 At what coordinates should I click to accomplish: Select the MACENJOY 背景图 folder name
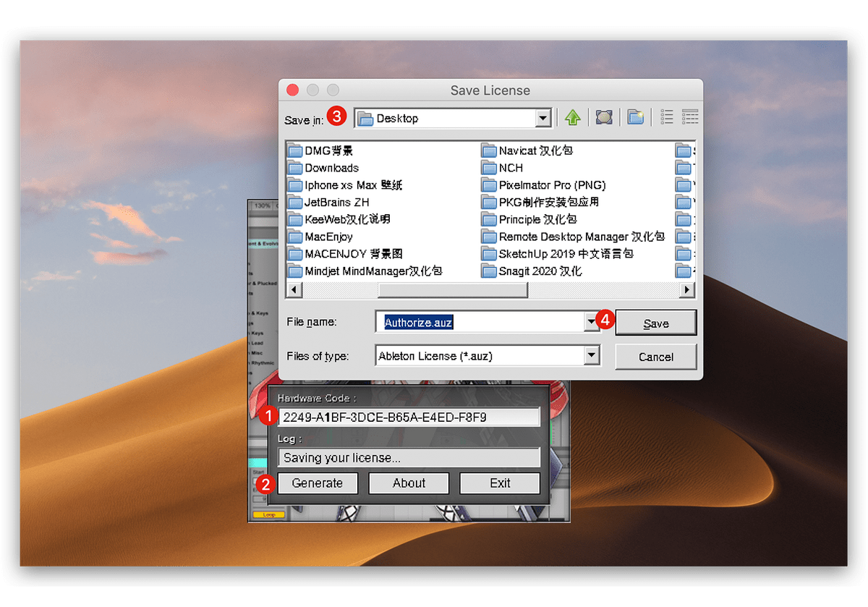point(354,254)
